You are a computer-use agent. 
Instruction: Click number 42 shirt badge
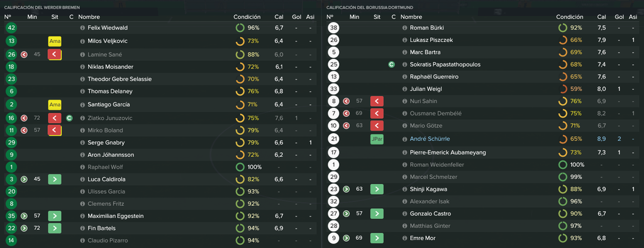11,28
